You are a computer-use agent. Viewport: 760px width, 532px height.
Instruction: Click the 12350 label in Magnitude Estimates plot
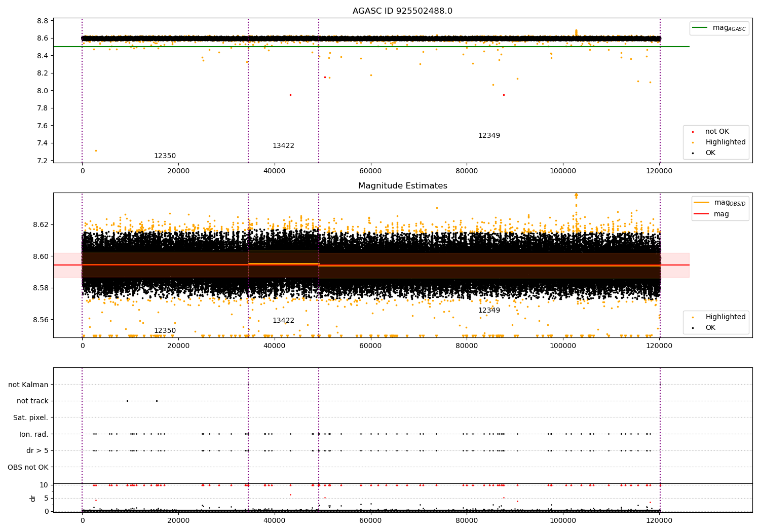click(165, 331)
